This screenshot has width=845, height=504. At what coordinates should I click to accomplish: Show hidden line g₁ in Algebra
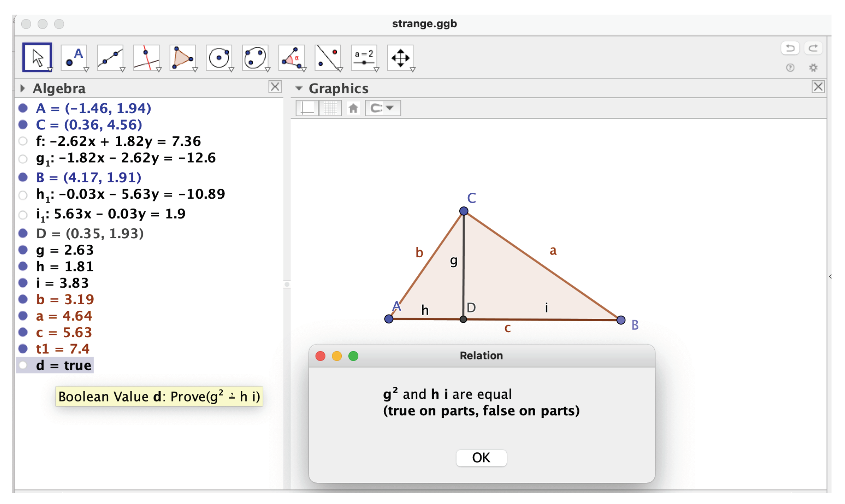click(23, 158)
